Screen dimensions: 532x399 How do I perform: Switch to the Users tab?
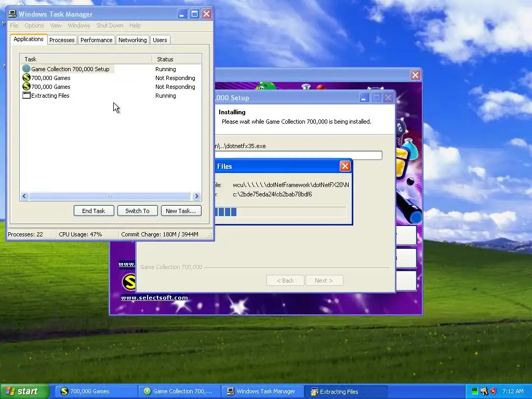pos(160,40)
